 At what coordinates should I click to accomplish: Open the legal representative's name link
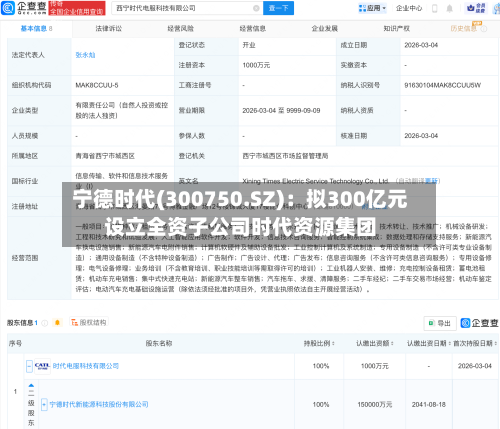(x=85, y=55)
